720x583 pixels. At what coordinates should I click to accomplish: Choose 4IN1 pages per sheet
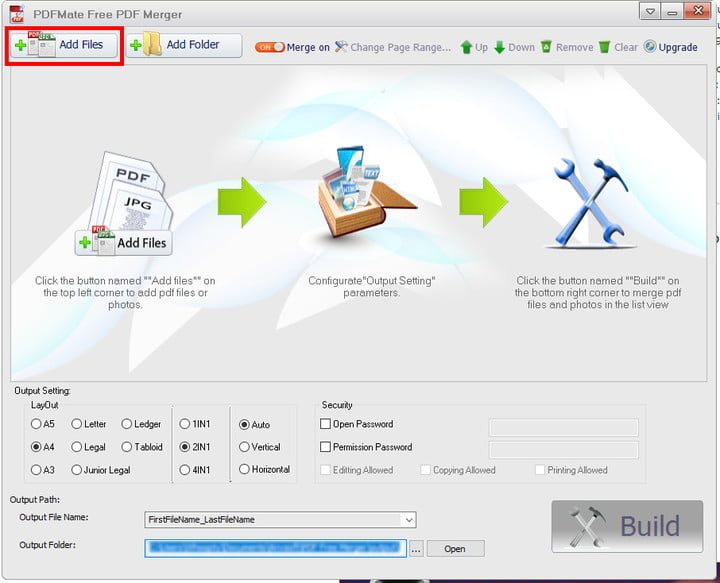185,470
